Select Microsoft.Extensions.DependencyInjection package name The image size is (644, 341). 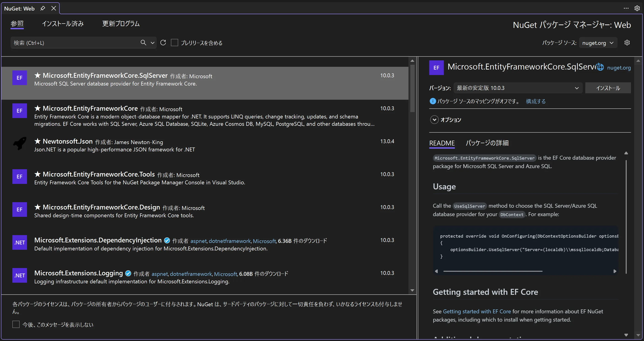click(x=98, y=240)
